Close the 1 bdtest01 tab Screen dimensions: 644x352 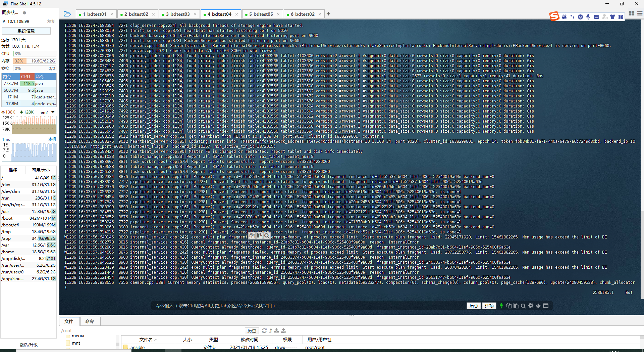[112, 14]
